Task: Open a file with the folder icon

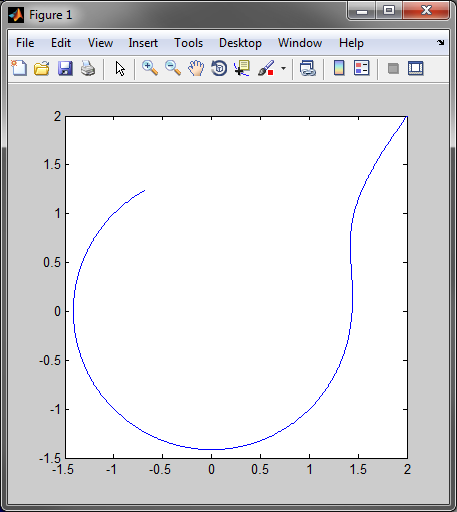Action: pos(42,68)
